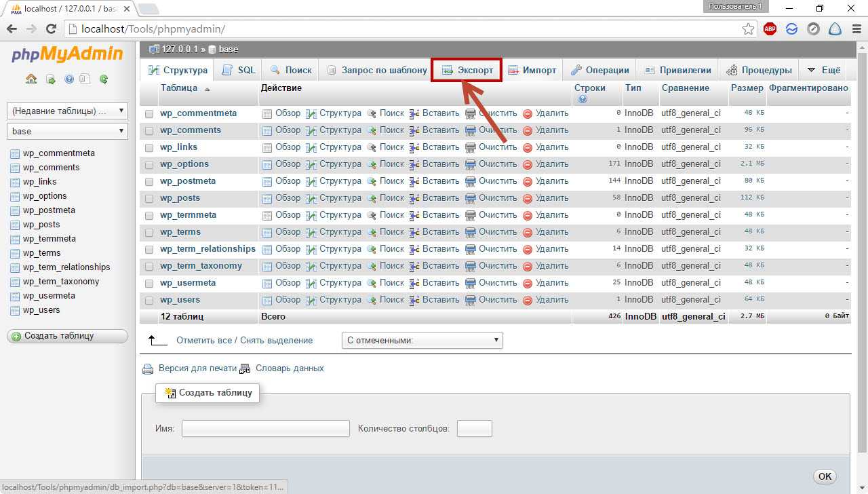This screenshot has width=868, height=494.
Task: Check the wp_commentmeta row checkbox
Action: 149,114
